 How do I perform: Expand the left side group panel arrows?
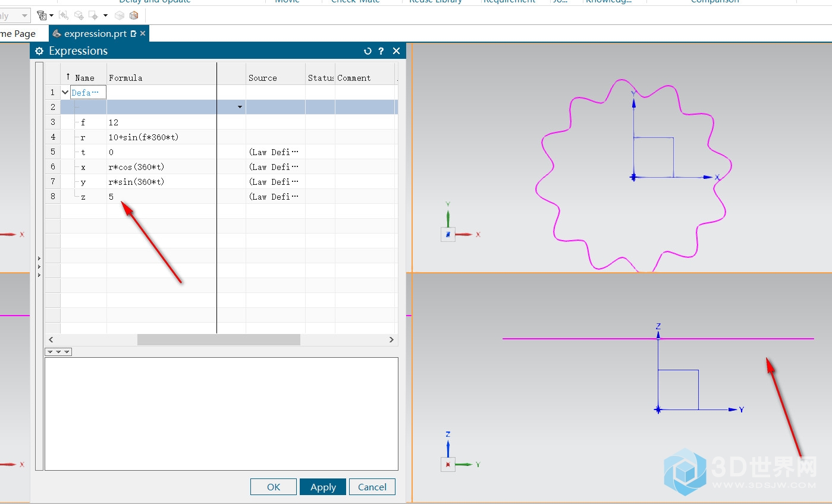click(39, 266)
